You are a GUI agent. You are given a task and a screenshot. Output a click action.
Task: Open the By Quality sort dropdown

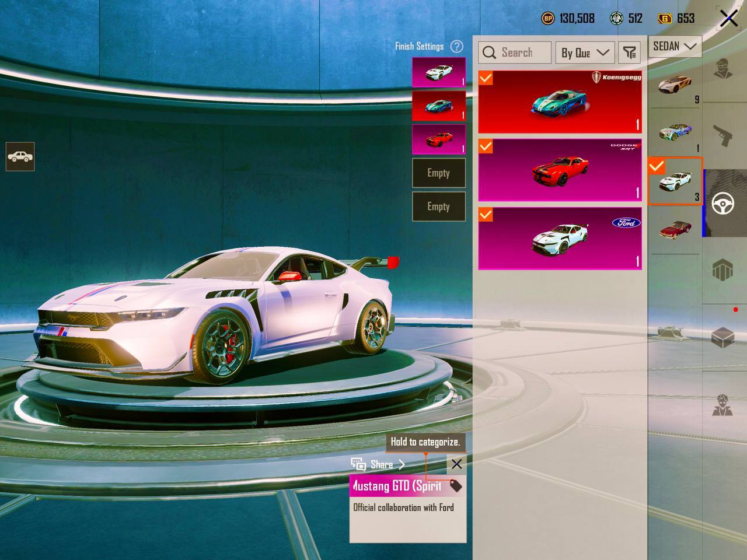click(585, 52)
